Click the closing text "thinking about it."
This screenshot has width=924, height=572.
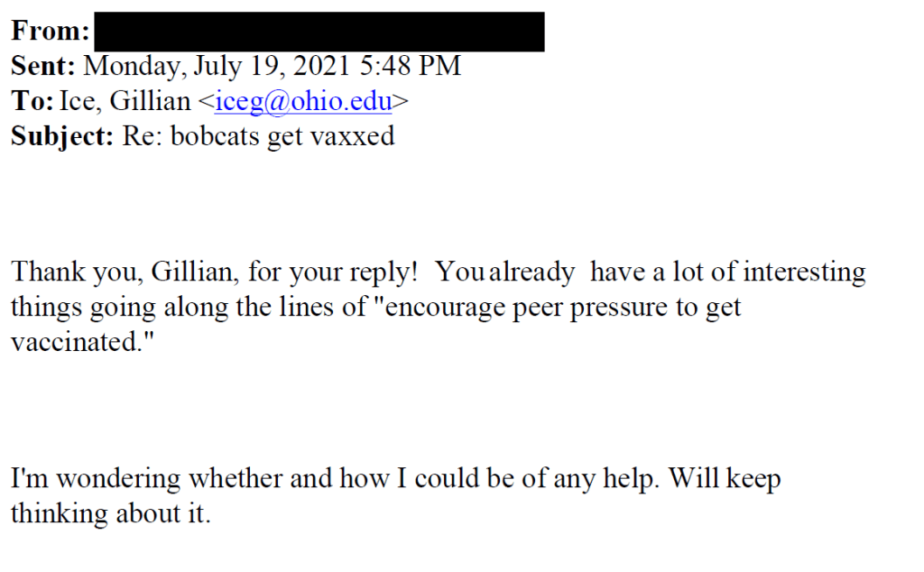pyautogui.click(x=110, y=512)
